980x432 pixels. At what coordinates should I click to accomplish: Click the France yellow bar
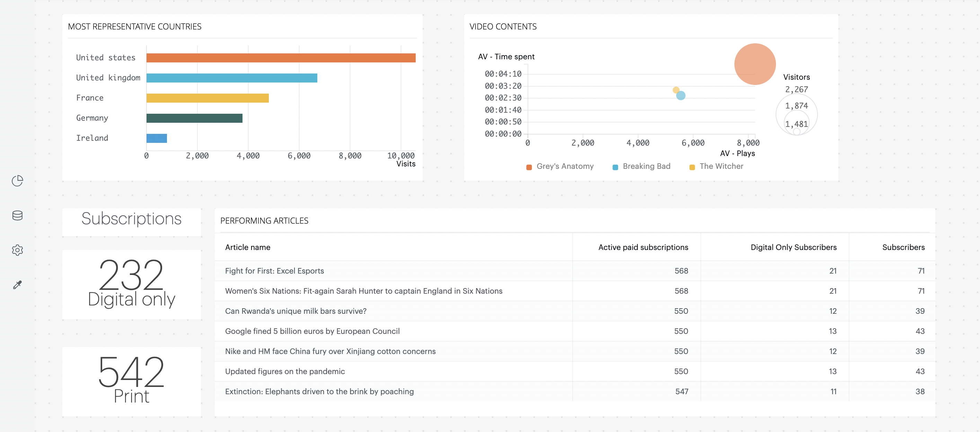click(x=208, y=98)
